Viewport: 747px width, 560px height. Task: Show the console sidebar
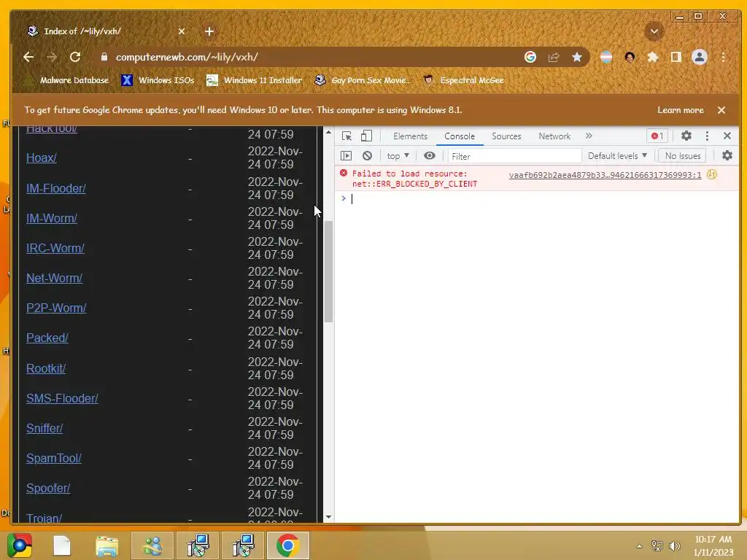347,156
